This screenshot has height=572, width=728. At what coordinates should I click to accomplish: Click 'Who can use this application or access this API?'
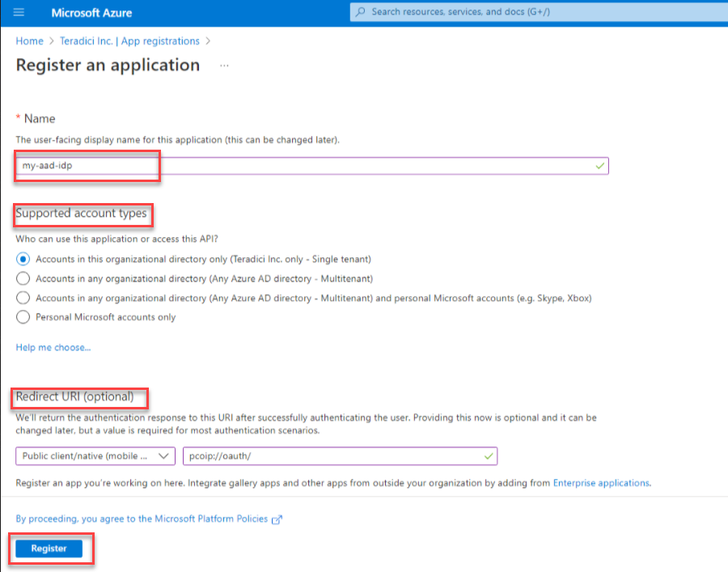click(116, 239)
